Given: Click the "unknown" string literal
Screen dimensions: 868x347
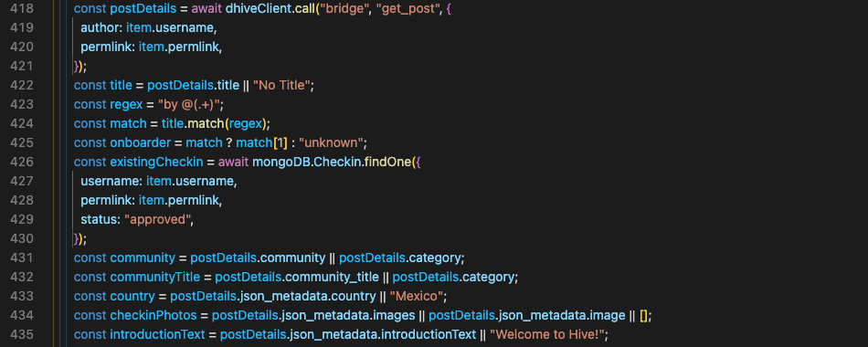Looking at the screenshot, I should point(331,142).
